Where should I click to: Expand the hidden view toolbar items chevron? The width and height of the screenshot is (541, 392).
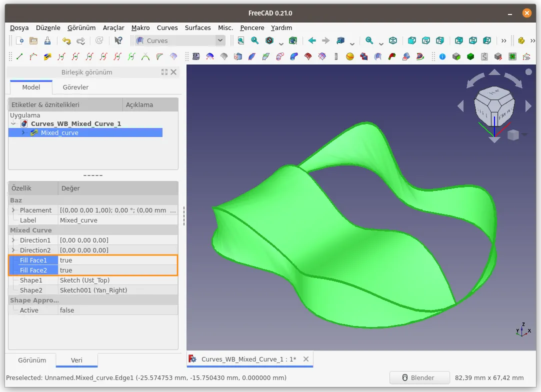pos(503,40)
